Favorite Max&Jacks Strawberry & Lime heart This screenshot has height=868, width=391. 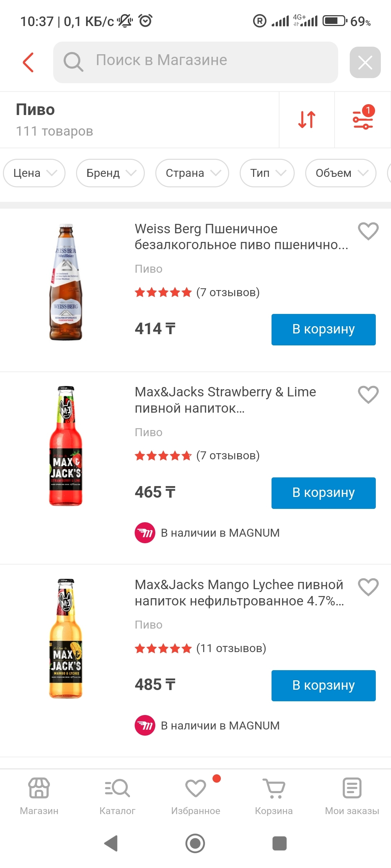[368, 395]
